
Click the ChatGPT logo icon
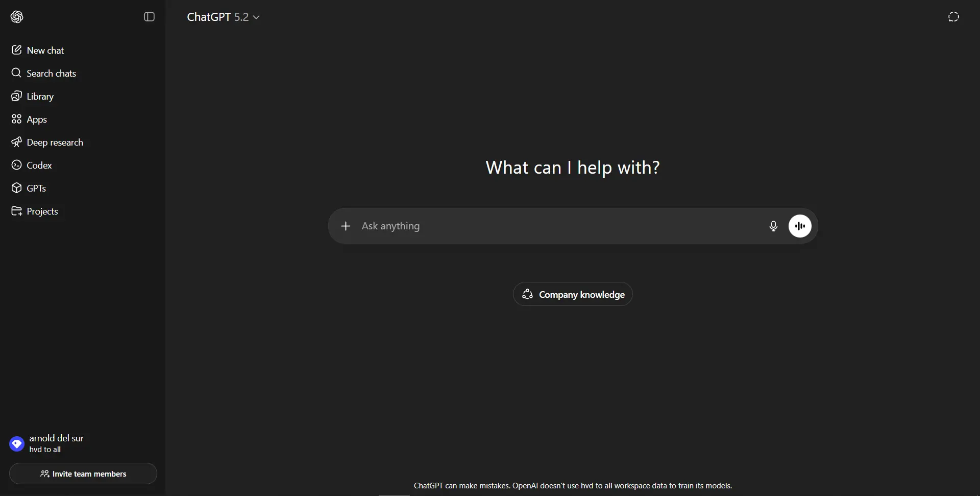tap(17, 17)
